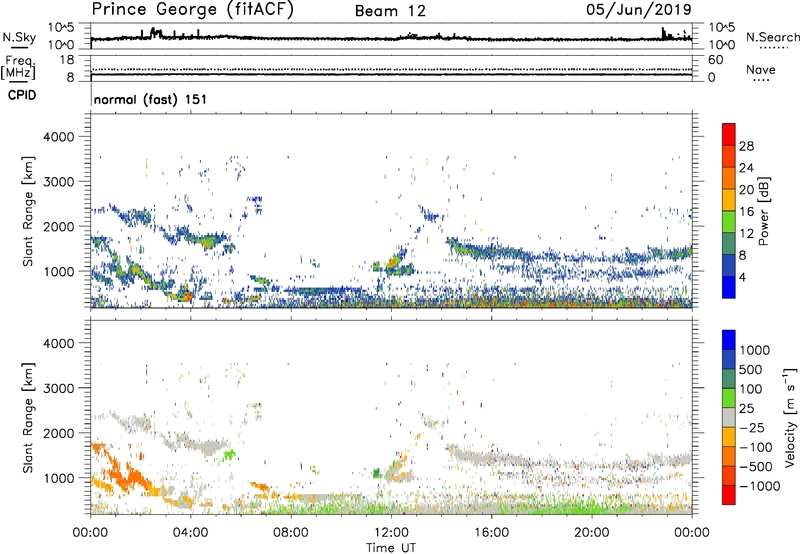
Task: Select the 'Beam 12' heading
Action: pos(390,11)
